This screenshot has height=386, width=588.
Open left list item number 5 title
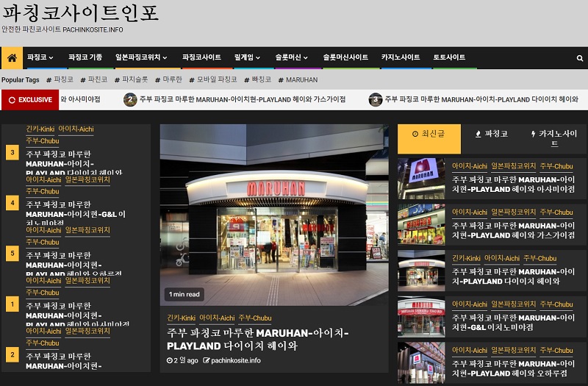[74, 264]
